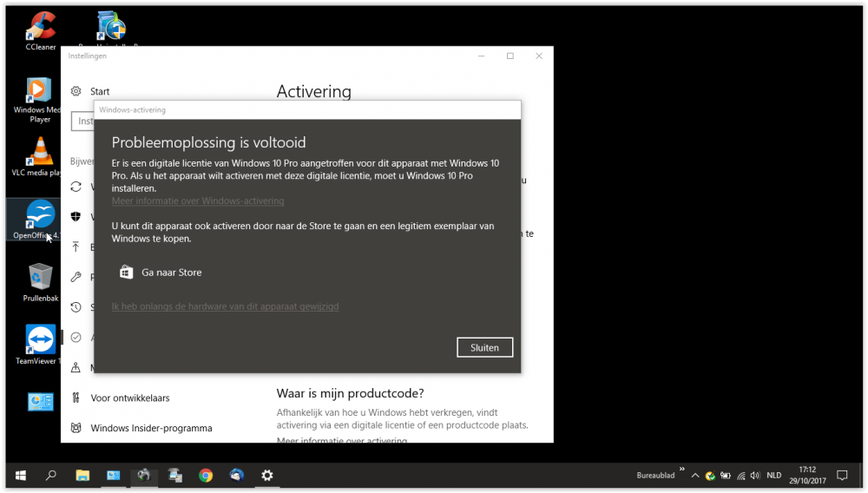Select Windows Media Player desktop icon
868x493 pixels.
point(39,101)
